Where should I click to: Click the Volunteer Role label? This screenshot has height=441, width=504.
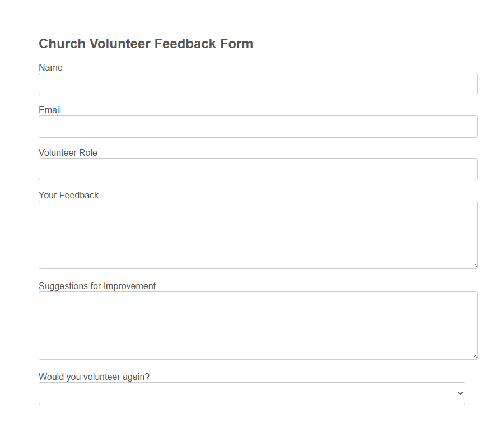[68, 152]
